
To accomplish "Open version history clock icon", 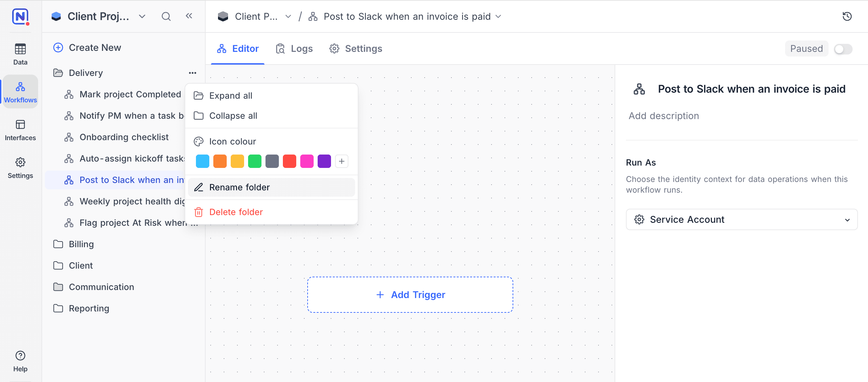I will pos(847,16).
